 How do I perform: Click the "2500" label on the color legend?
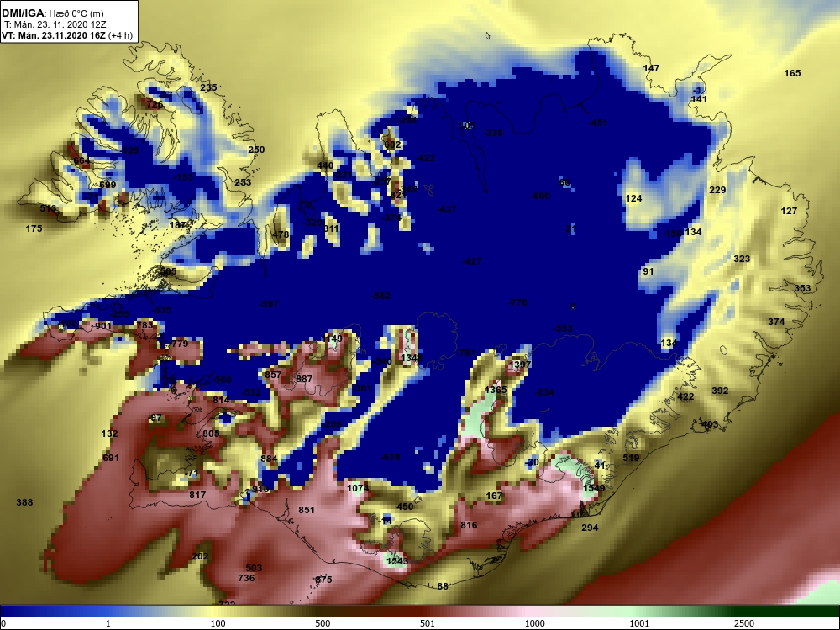click(x=744, y=623)
